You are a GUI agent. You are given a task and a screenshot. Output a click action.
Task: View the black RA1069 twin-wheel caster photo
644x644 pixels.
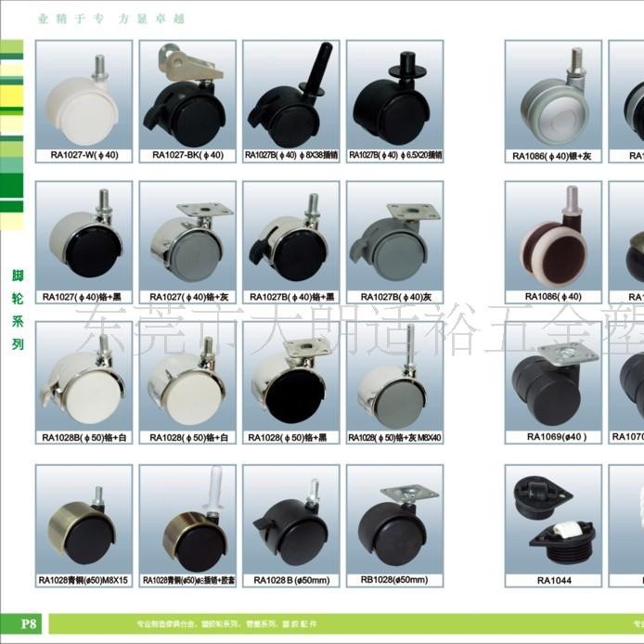[x=553, y=377]
